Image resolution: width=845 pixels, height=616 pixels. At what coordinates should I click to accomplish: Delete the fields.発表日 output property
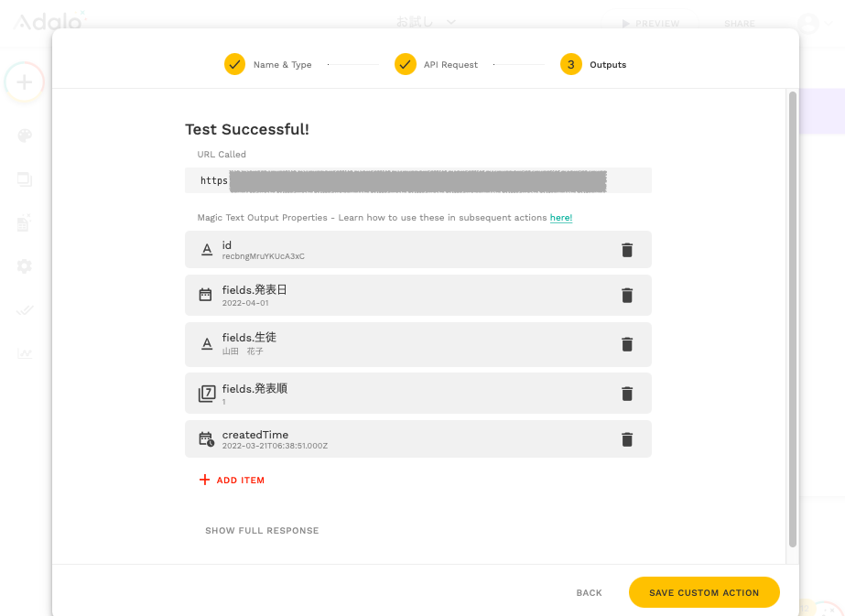coord(627,295)
